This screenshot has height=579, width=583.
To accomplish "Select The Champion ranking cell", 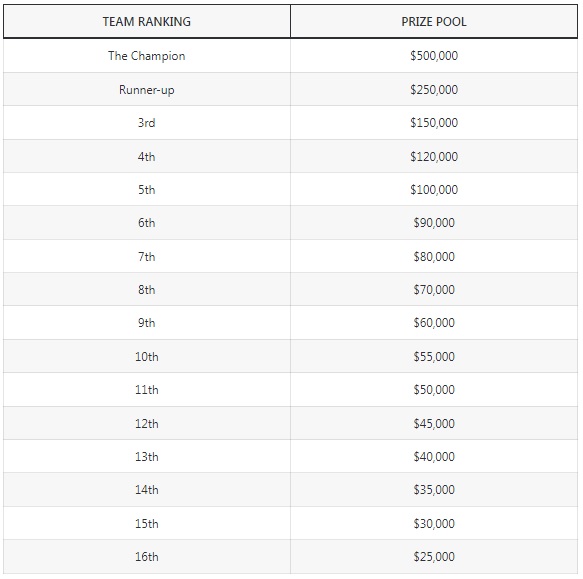I will 147,56.
